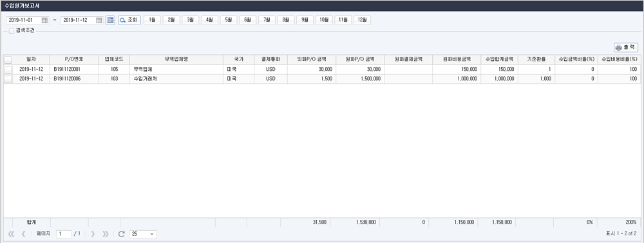The image size is (644, 243).
Task: Click the 수입거래처 company name cell
Action: point(176,79)
